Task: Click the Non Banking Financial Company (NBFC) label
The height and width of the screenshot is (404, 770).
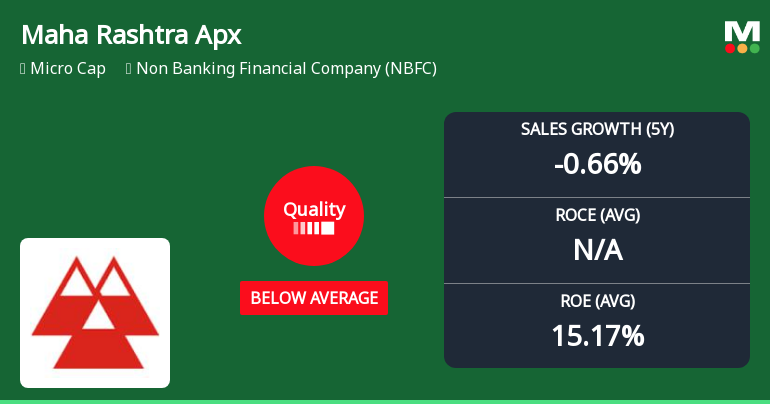Action: tap(286, 69)
